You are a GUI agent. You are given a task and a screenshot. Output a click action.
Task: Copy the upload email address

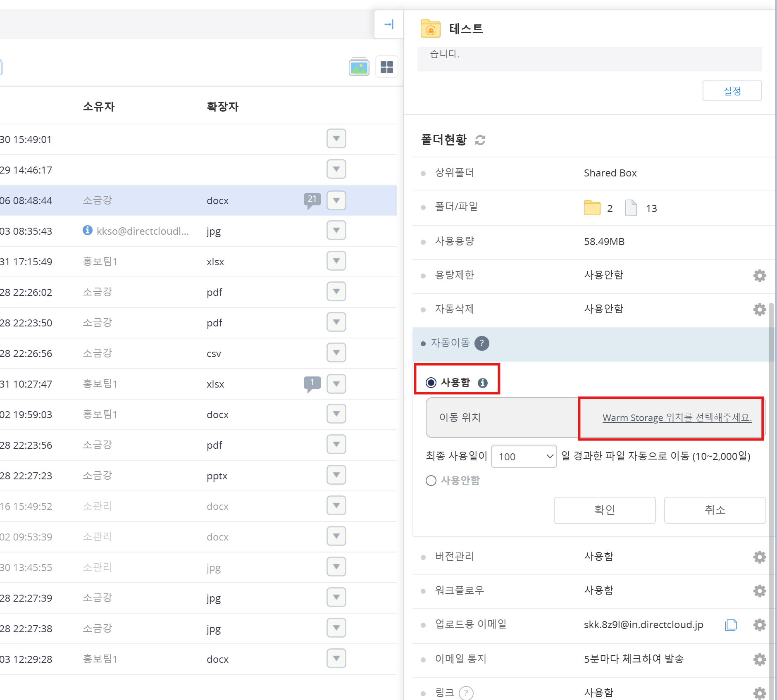[731, 625]
